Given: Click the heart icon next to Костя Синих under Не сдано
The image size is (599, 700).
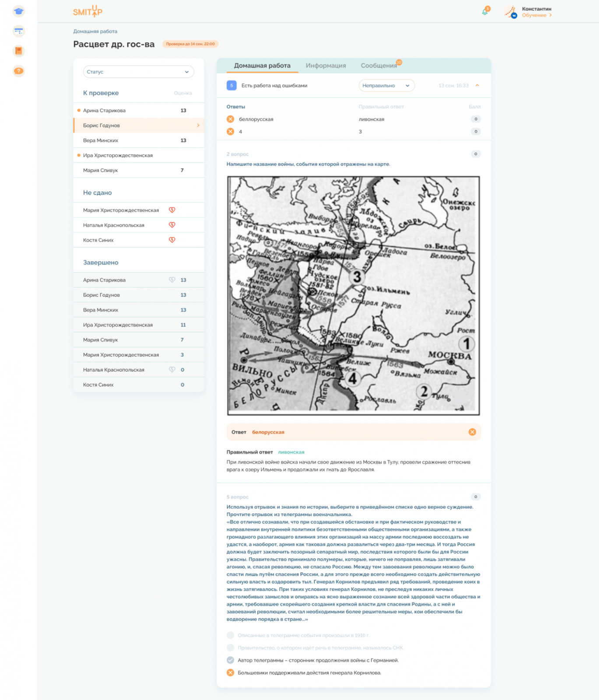Looking at the screenshot, I should (172, 240).
